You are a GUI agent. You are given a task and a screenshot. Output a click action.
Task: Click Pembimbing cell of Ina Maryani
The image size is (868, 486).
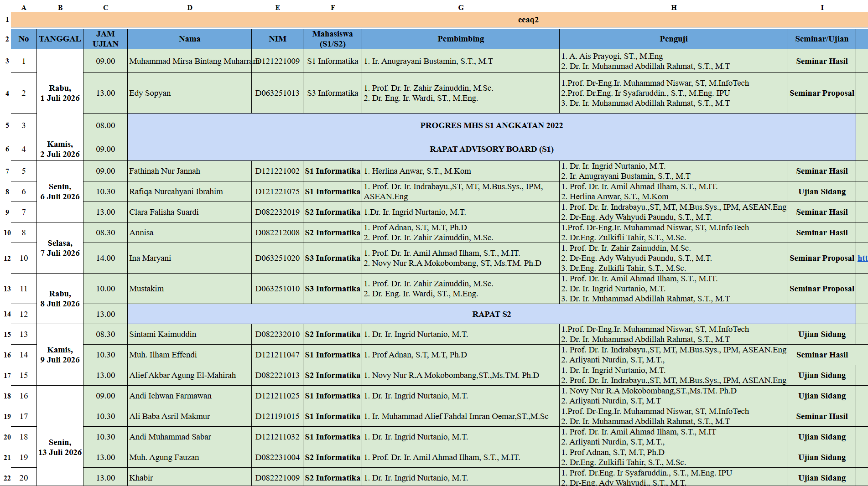461,258
